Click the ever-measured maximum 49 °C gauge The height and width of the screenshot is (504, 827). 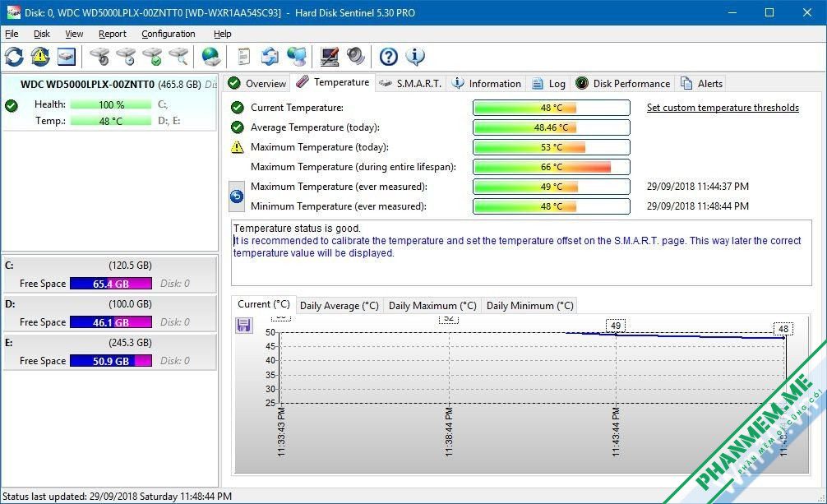click(x=551, y=187)
